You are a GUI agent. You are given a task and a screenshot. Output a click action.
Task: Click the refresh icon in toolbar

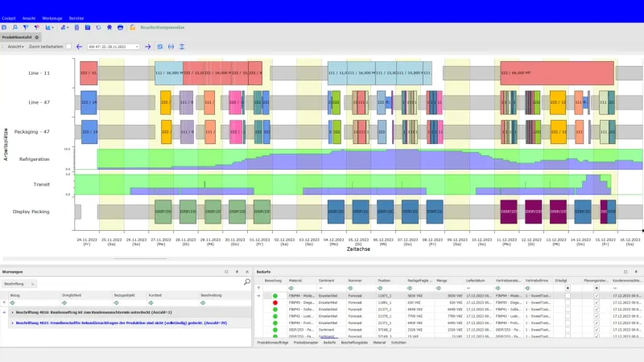(x=97, y=27)
